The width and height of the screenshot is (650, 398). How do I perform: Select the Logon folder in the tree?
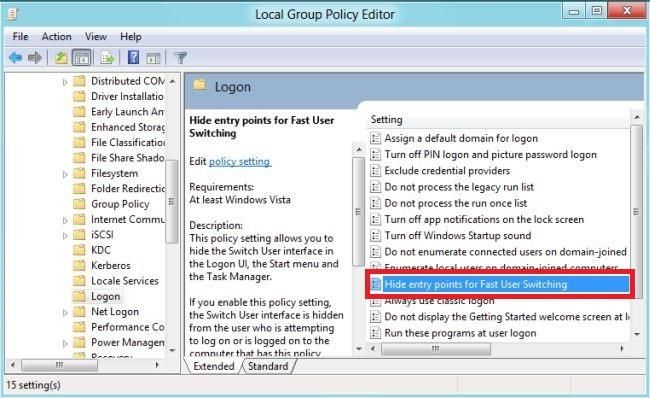pyautogui.click(x=106, y=296)
